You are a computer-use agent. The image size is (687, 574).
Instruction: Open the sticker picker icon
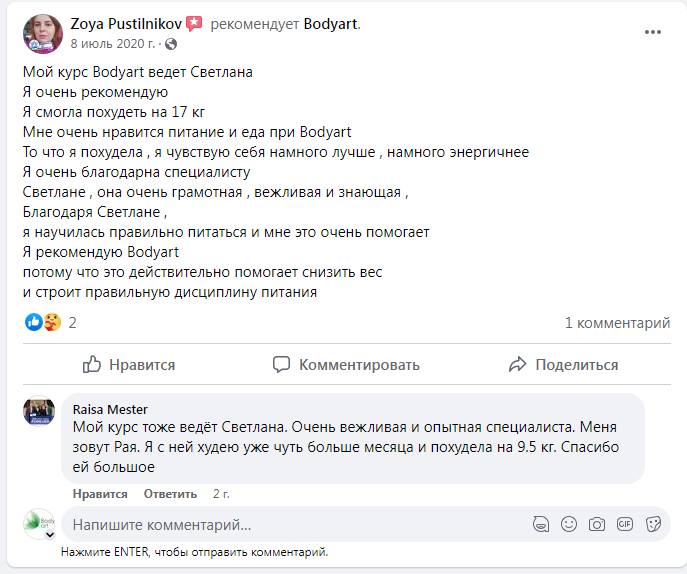[653, 524]
